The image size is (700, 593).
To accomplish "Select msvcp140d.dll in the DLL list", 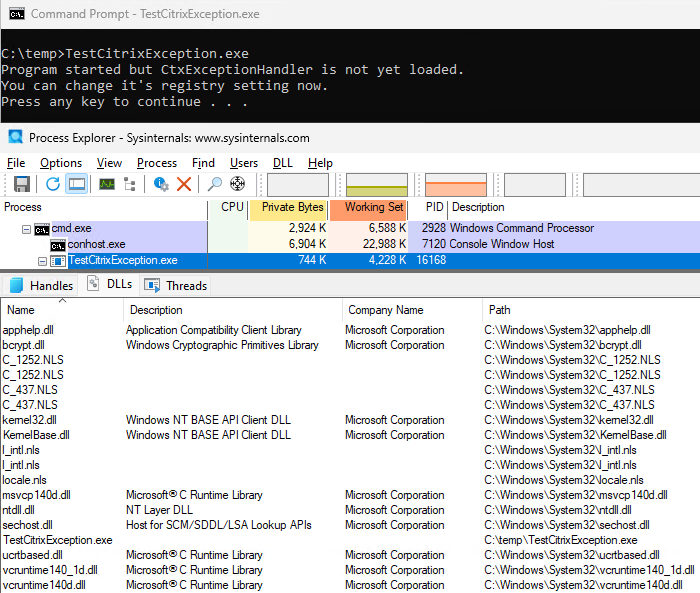I will point(37,495).
